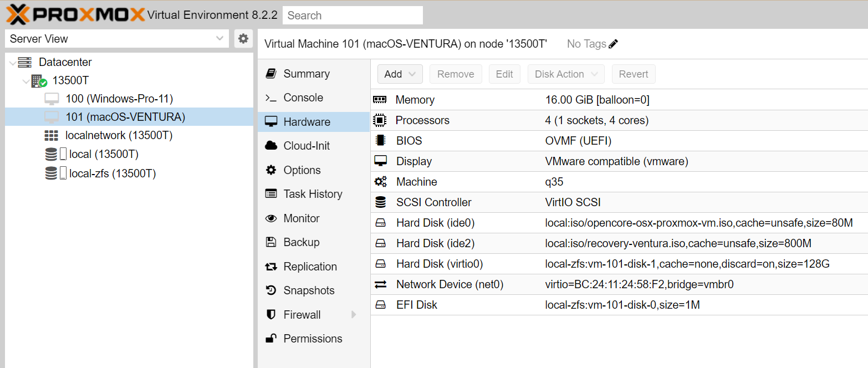The image size is (868, 368).
Task: Select the Display VMware compatible row
Action: [x=619, y=161]
